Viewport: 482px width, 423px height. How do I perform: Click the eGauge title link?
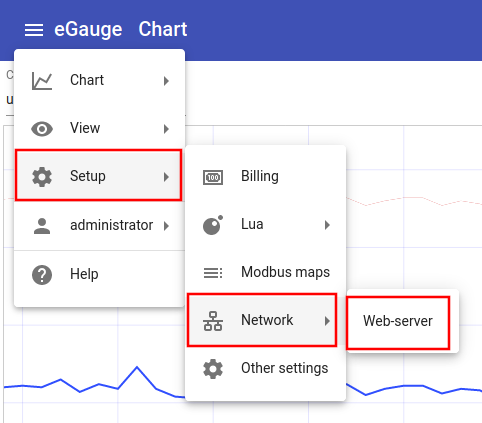[88, 29]
